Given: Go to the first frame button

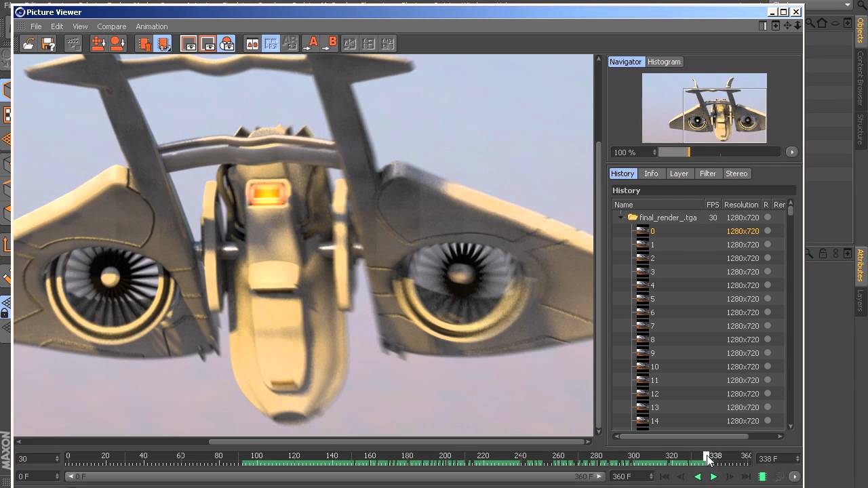Looking at the screenshot, I should [665, 476].
